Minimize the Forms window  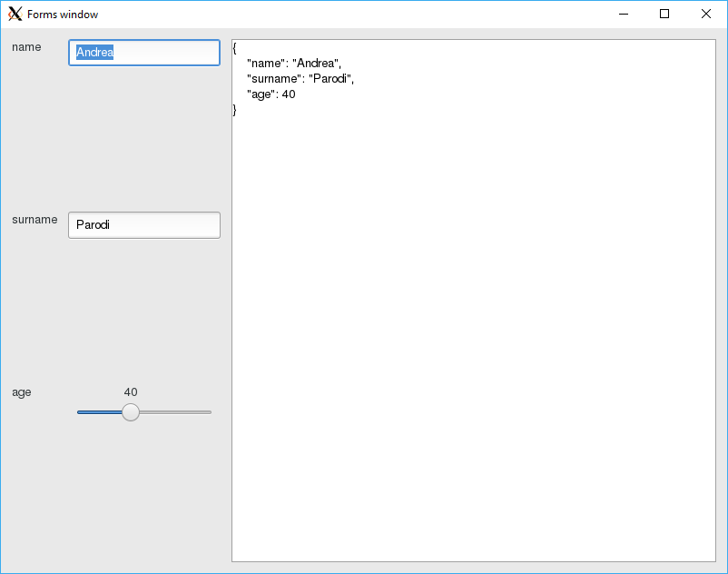pyautogui.click(x=624, y=14)
